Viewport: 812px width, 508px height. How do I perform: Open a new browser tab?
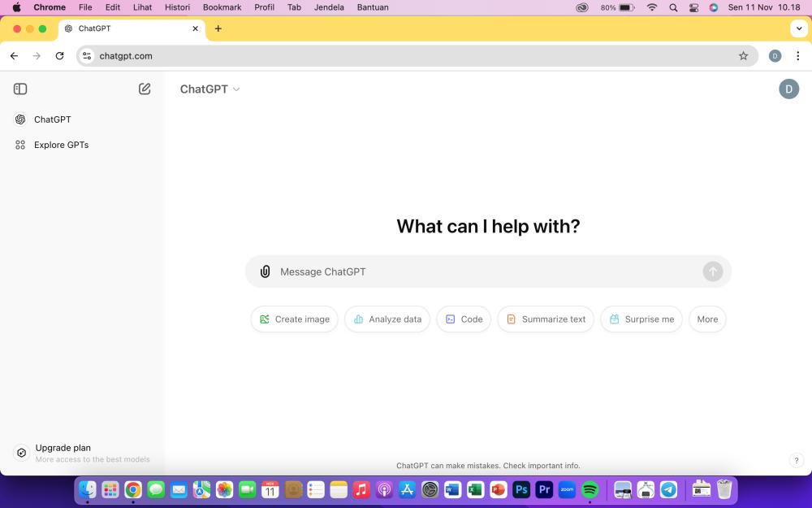(x=218, y=28)
